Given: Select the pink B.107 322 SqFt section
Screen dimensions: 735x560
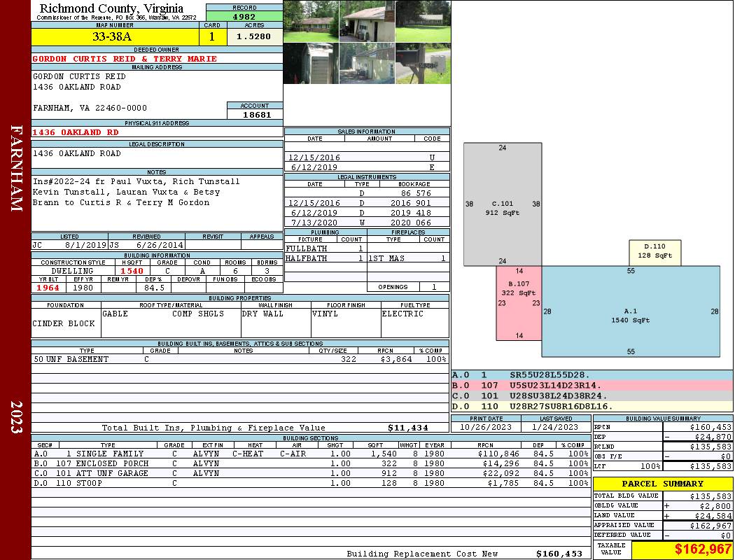Looking at the screenshot, I should tap(519, 302).
